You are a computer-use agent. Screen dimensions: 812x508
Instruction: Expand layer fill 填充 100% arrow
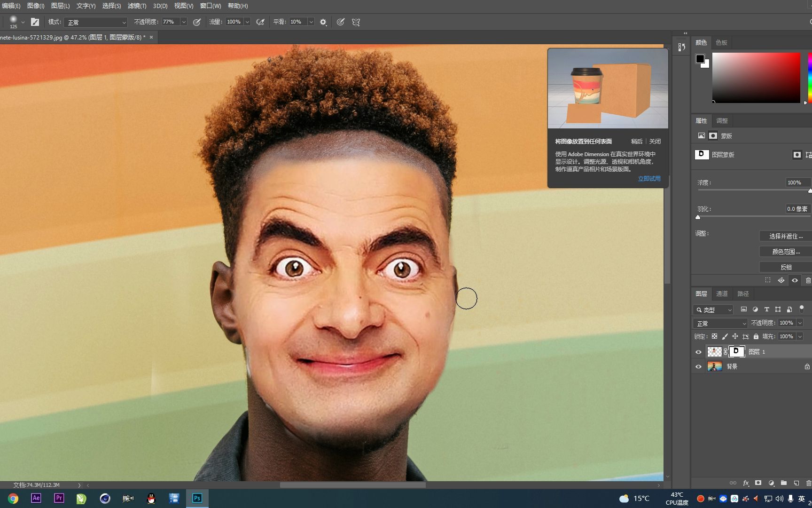[x=800, y=336]
